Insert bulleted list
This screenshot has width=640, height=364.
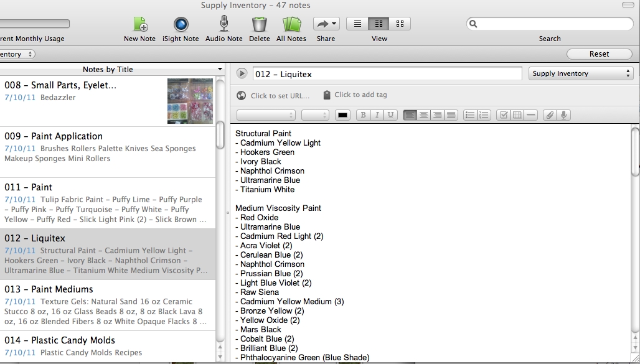[470, 115]
